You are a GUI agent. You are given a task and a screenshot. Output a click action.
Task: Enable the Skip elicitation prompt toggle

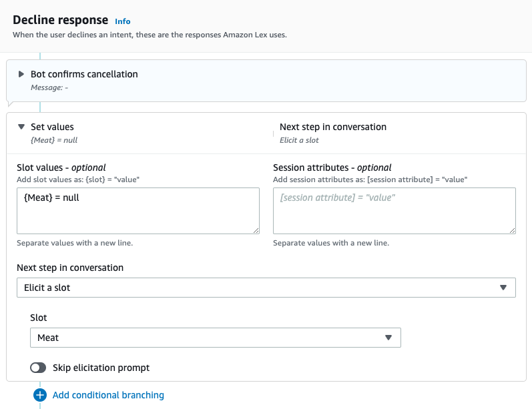point(38,368)
